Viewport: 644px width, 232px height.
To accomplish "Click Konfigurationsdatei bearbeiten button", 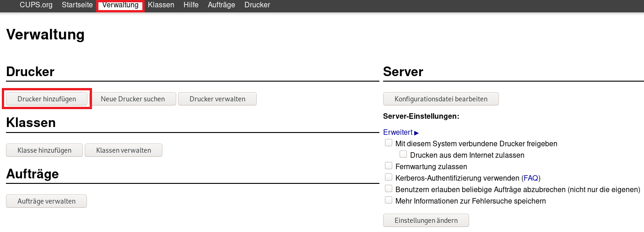I will (x=441, y=99).
